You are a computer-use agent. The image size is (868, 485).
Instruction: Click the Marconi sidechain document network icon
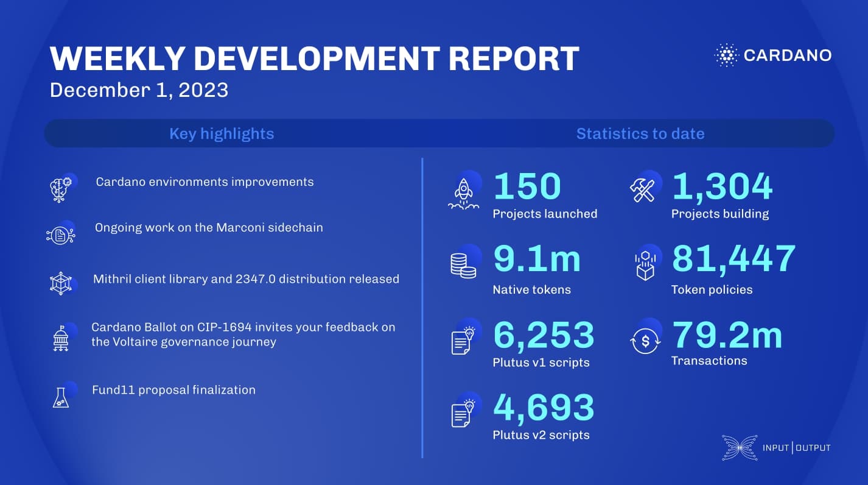click(x=60, y=235)
